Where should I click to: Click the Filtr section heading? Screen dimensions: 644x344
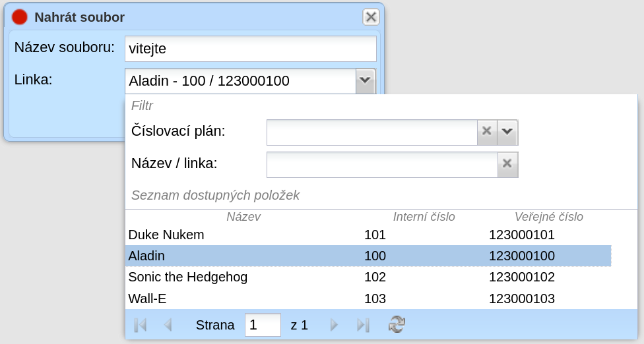click(142, 106)
